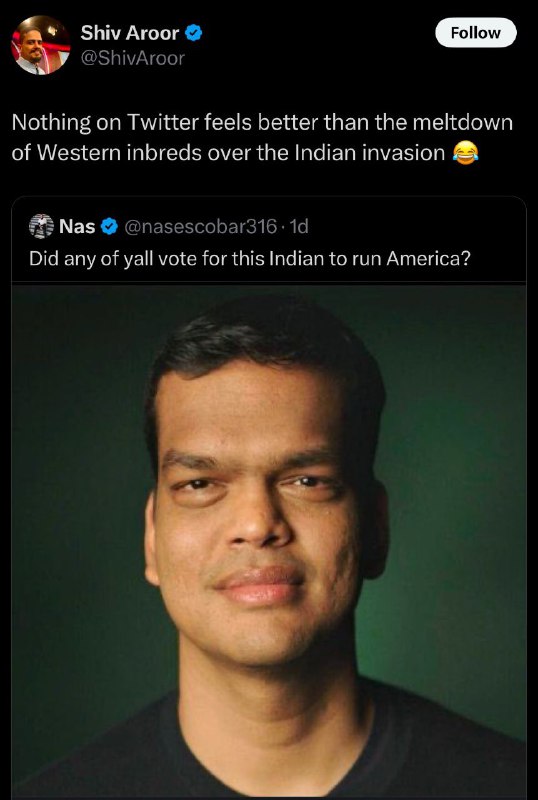Enlarge the portrait photo in quoted tweet
538x800 pixels.
click(x=269, y=541)
